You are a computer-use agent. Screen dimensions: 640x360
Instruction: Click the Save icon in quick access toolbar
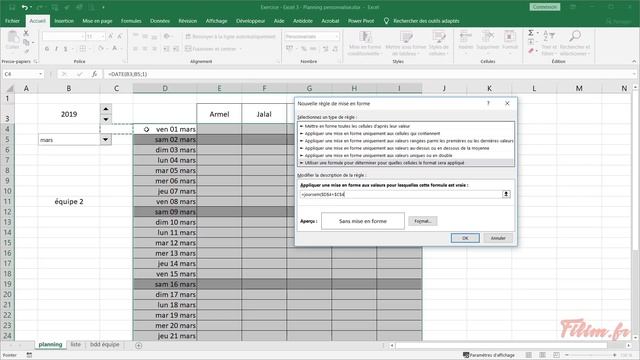click(12, 7)
